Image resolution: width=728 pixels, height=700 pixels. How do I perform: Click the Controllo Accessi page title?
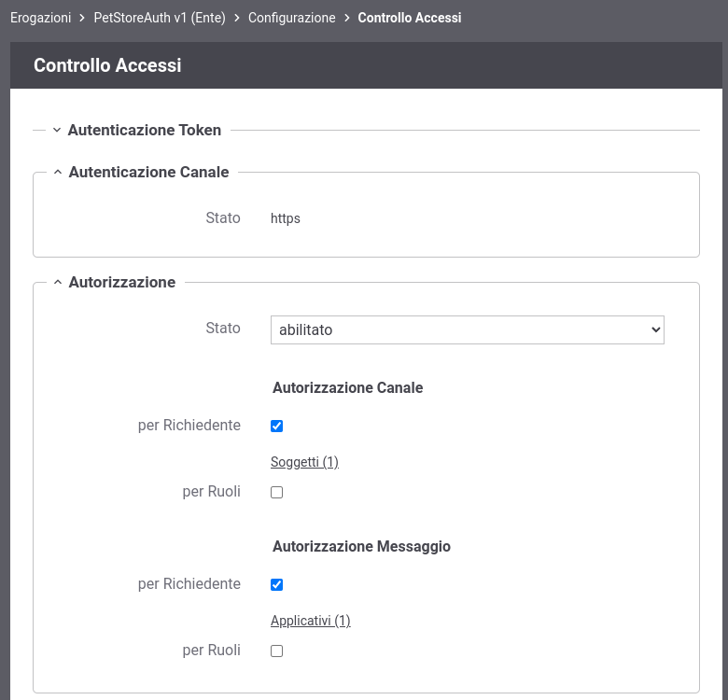point(107,65)
